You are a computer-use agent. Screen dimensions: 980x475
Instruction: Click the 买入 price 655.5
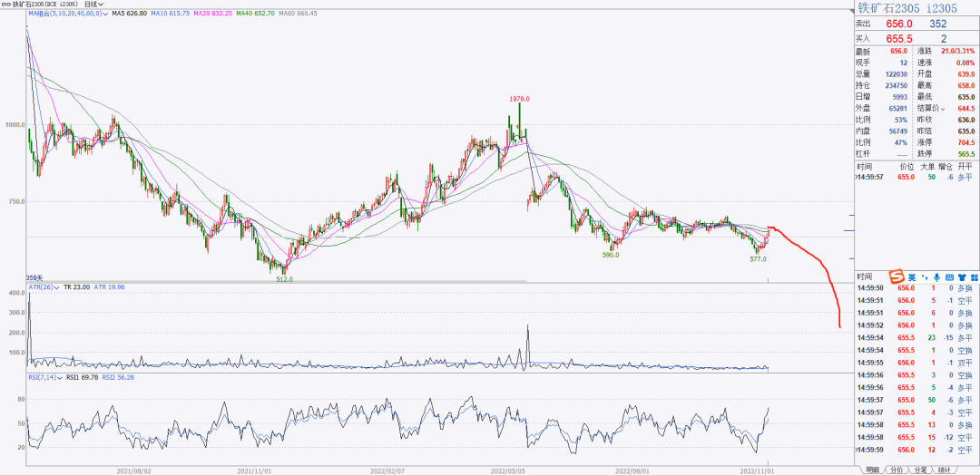point(900,39)
